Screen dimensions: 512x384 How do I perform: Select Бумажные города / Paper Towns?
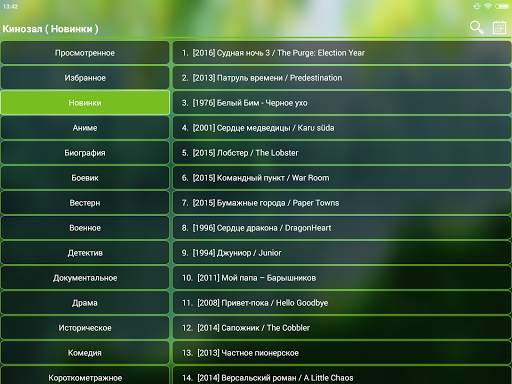point(342,203)
